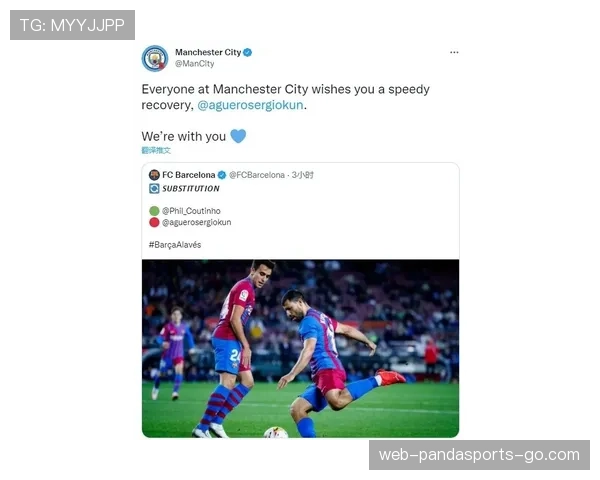
Task: Translate the tweet via translation link
Action: click(156, 150)
